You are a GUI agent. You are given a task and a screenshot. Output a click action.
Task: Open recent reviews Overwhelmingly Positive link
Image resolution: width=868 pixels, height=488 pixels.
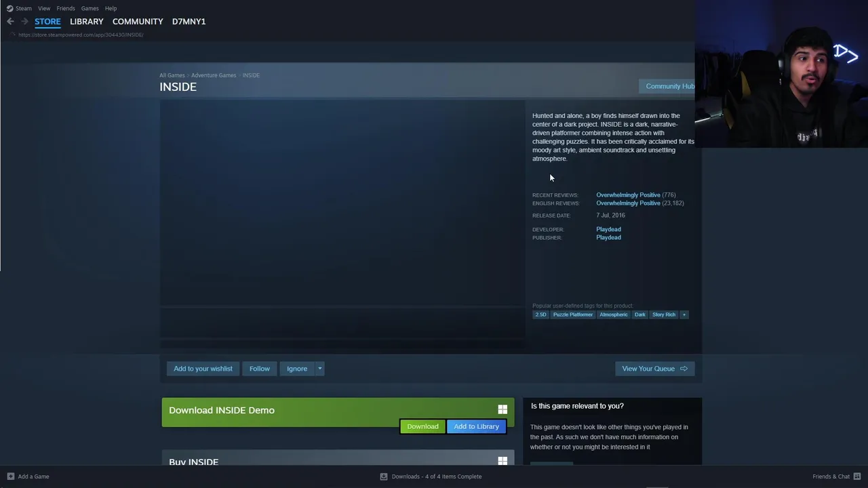click(x=628, y=195)
